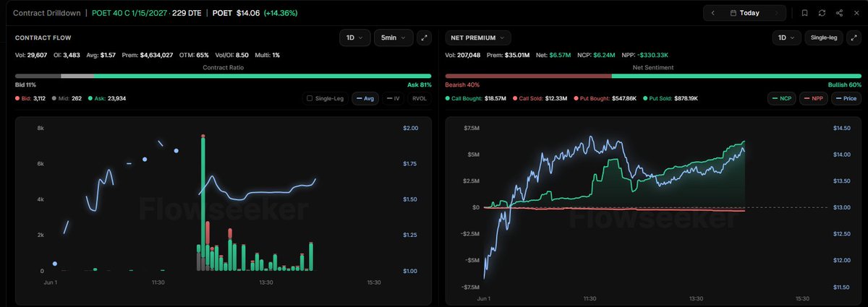This screenshot has height=307, width=868.
Task: Click the Vol/OI: 8.50 stat
Action: 233,55
